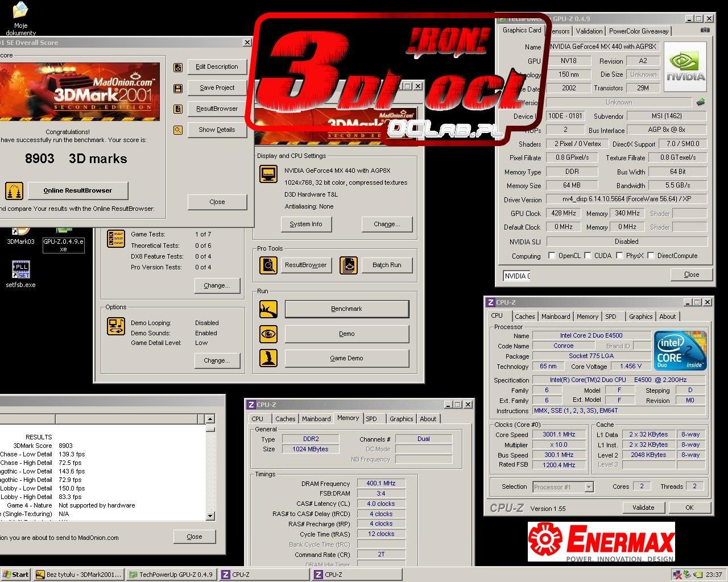Click the Game Demo joystick icon
Viewport: 728px width, 582px height.
[x=268, y=358]
